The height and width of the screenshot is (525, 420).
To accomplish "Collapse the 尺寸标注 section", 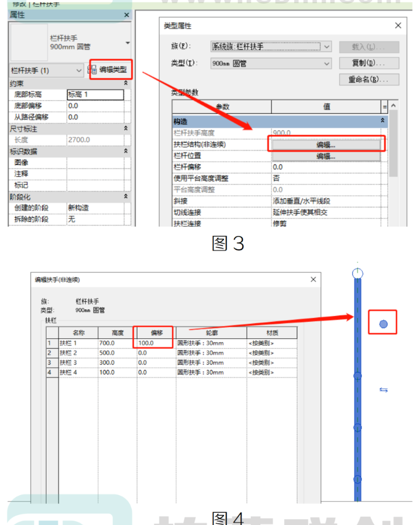I will click(x=126, y=128).
